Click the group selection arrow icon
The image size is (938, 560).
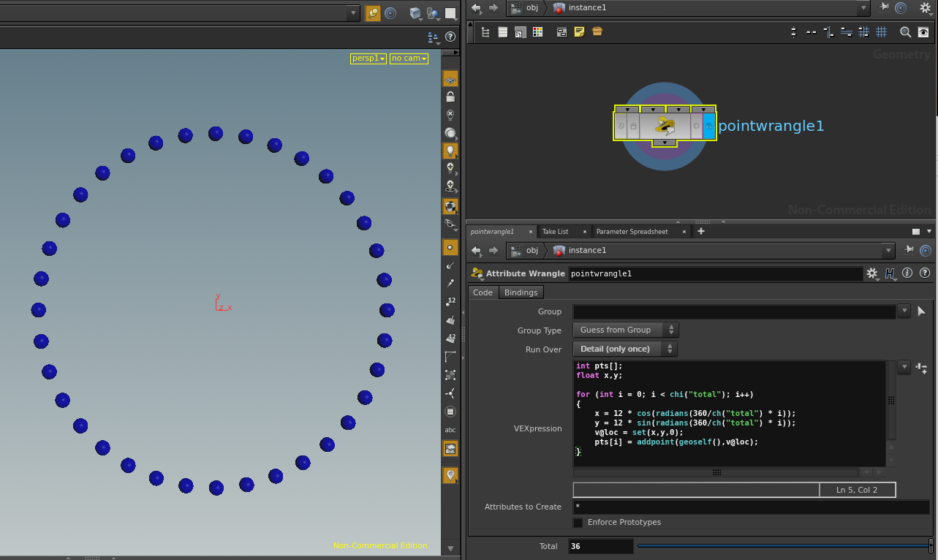921,311
